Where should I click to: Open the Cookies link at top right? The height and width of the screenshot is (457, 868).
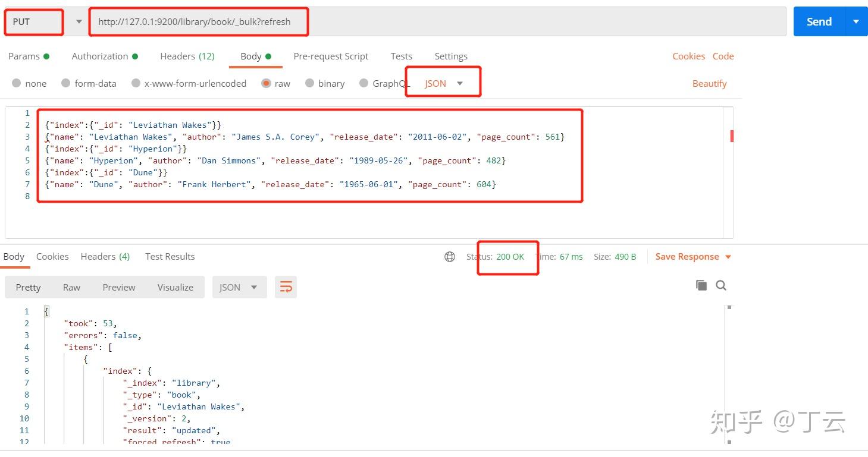(688, 56)
